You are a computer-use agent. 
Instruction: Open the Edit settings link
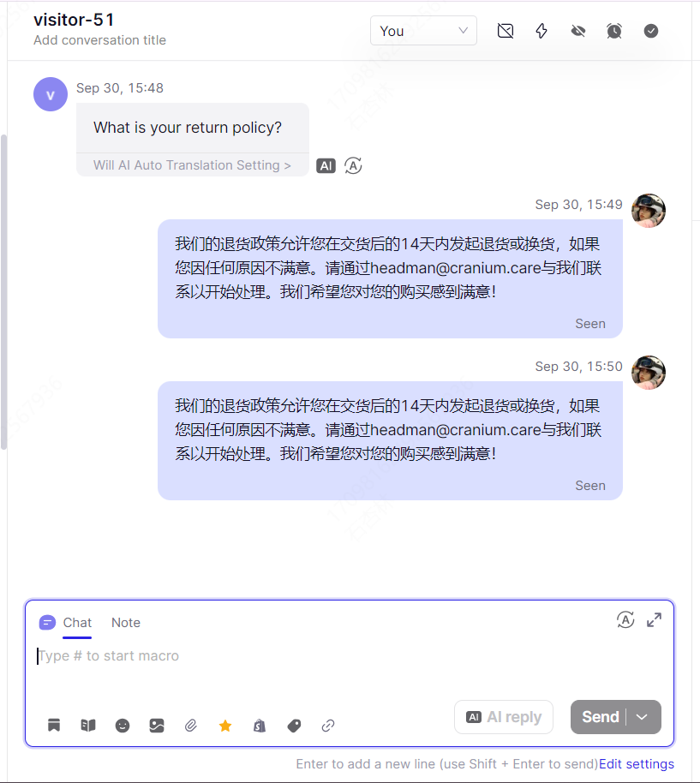[x=636, y=764]
